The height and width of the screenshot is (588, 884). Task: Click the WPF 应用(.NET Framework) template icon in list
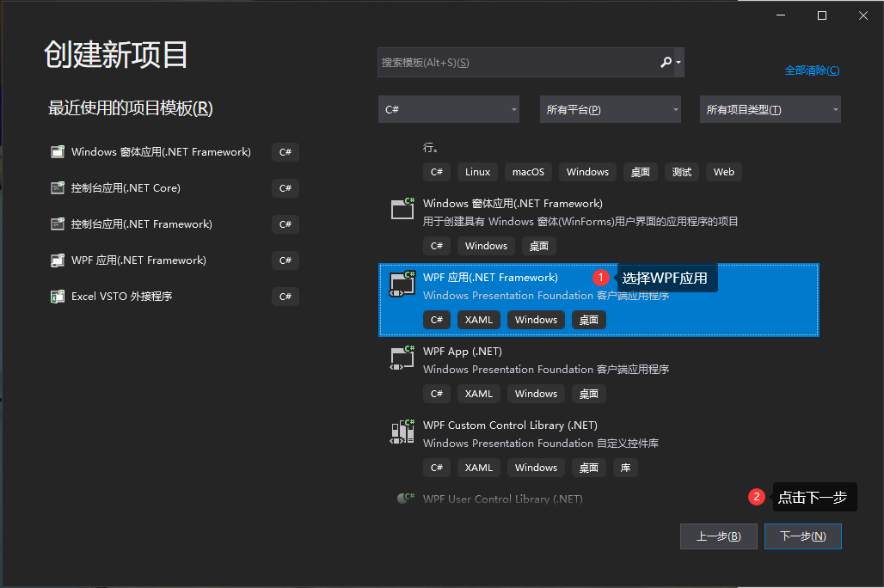pyautogui.click(x=402, y=284)
